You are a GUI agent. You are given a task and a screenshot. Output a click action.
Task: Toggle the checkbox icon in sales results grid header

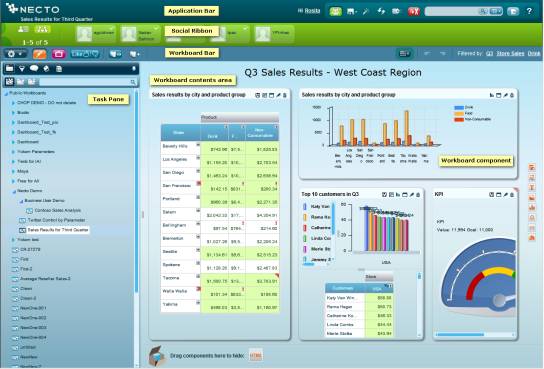[x=258, y=95]
